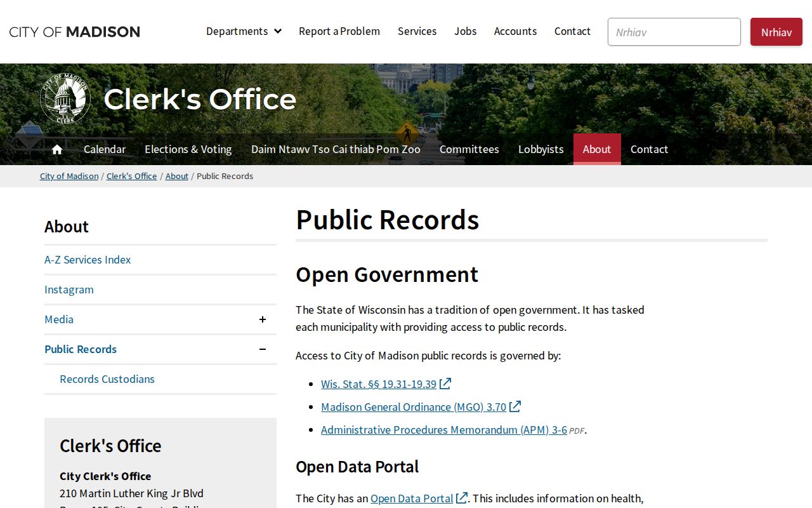812x508 pixels.
Task: Follow the Open Data Portal text link
Action: click(x=412, y=498)
